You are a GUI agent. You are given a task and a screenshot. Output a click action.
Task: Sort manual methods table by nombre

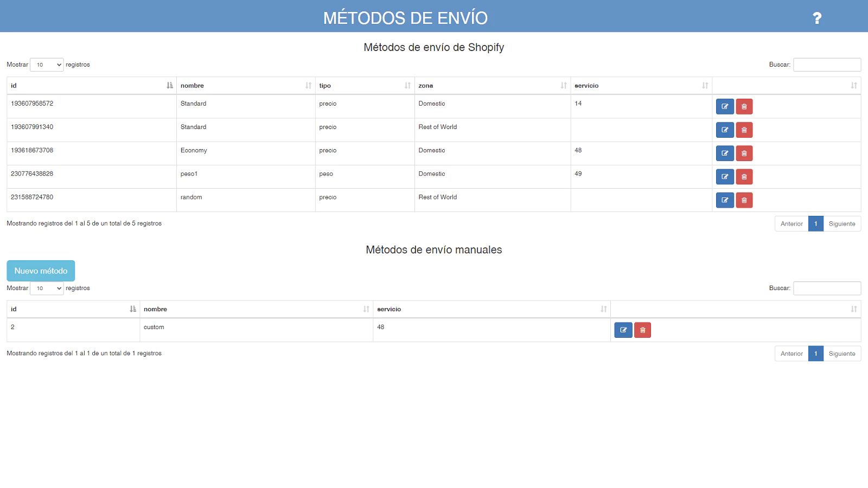coord(257,309)
